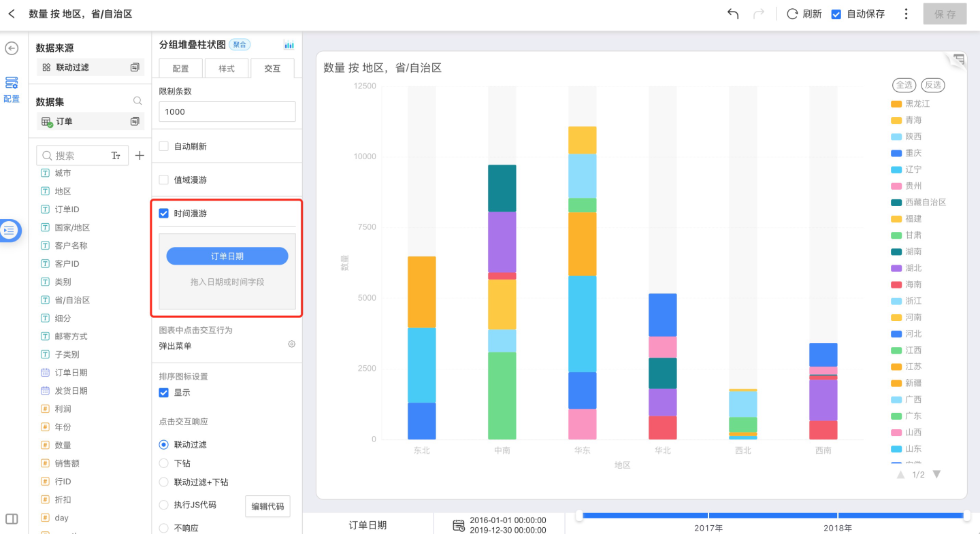Screen dimensions: 980x534
Task: Click the search icon next to 数据集
Action: pos(137,101)
